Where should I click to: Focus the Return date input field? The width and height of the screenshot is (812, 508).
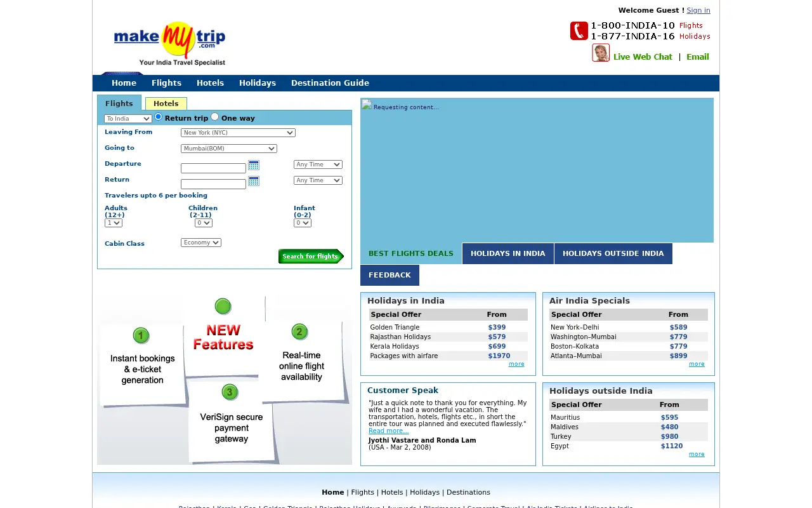point(213,184)
